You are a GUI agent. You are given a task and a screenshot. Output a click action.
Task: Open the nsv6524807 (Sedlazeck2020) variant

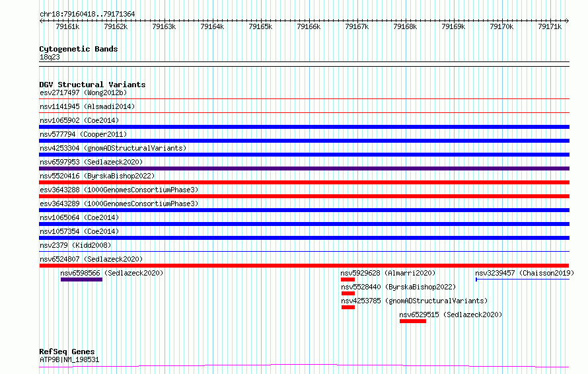91,259
